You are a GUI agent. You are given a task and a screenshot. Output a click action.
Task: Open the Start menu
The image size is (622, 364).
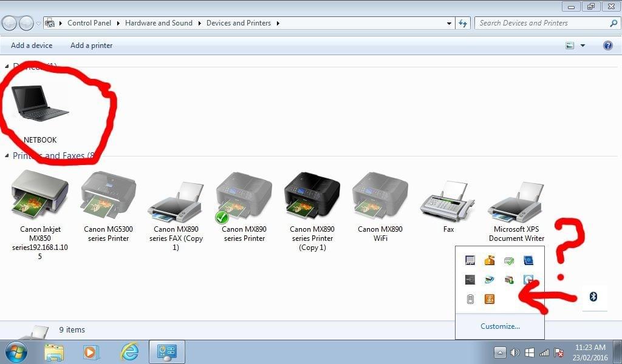pyautogui.click(x=16, y=352)
